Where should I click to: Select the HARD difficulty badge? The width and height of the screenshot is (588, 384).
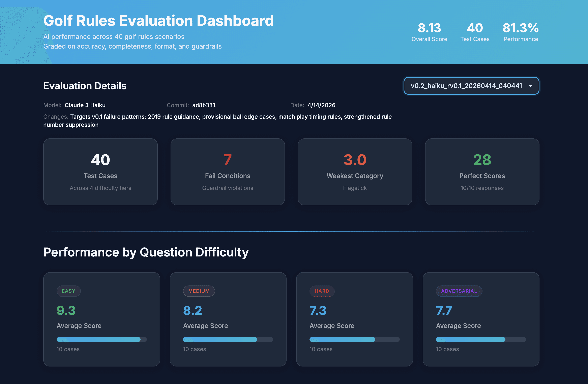click(322, 291)
